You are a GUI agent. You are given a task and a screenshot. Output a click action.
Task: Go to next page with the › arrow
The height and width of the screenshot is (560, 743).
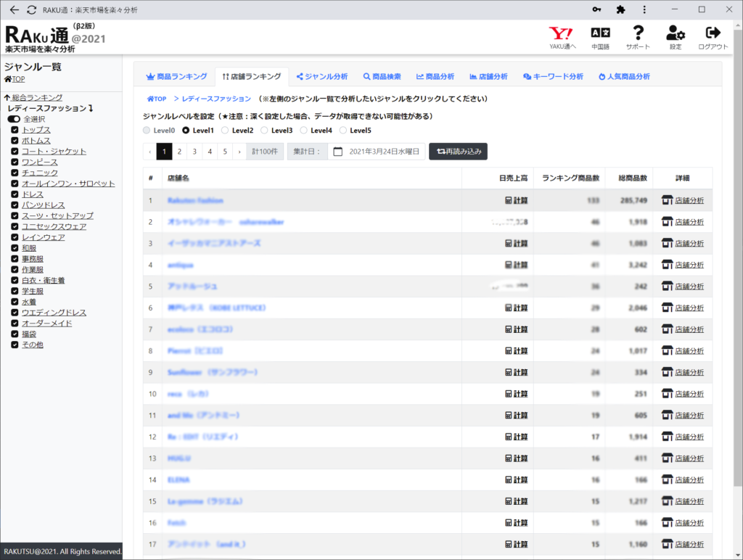(239, 152)
